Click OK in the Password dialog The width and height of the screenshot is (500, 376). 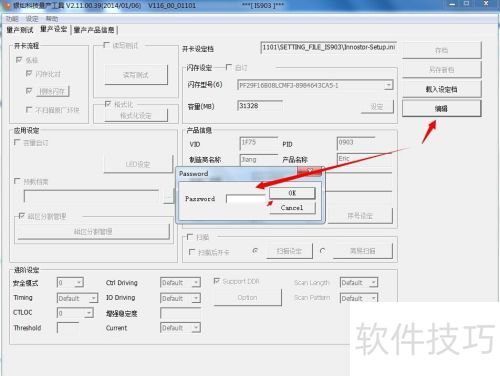tap(292, 193)
